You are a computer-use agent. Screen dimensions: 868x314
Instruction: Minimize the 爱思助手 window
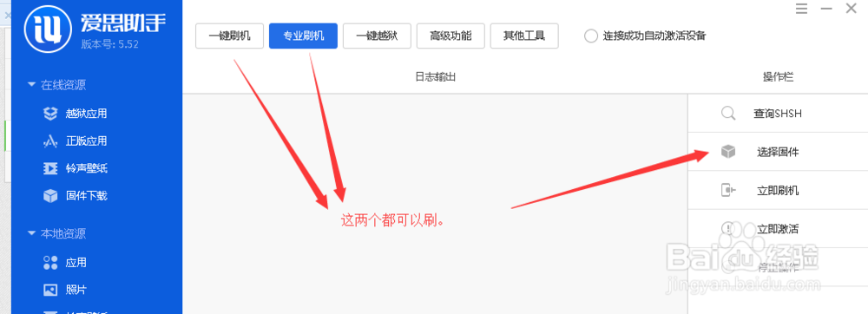click(x=826, y=9)
